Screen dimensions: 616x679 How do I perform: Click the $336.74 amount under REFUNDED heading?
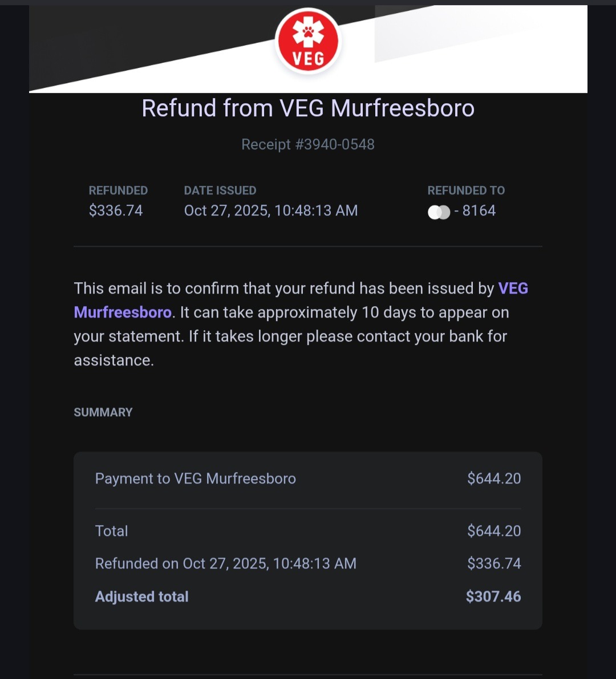click(x=116, y=211)
